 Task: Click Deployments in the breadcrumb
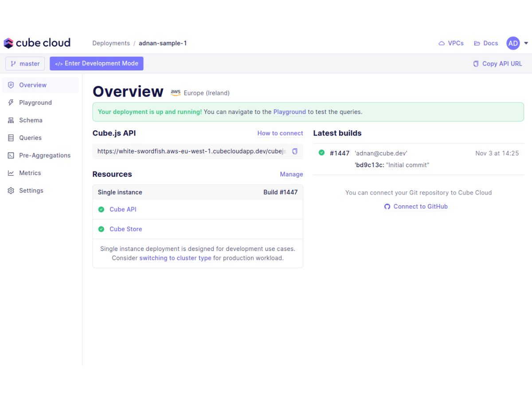click(x=111, y=43)
